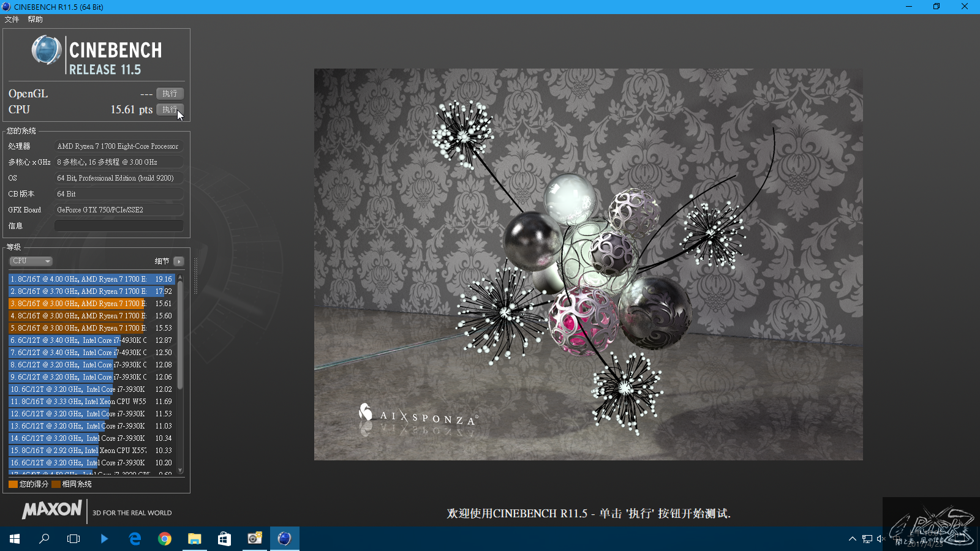The width and height of the screenshot is (980, 551).
Task: Click the OS field showing build 9200
Action: coord(119,178)
